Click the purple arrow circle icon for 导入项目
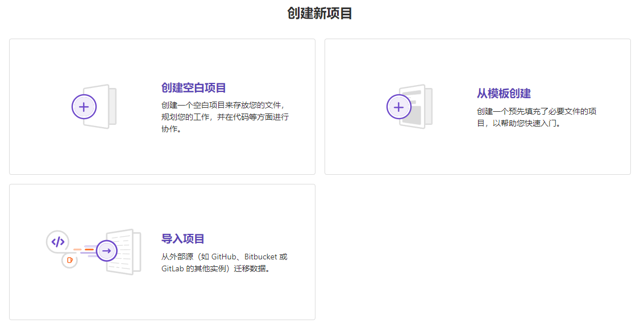This screenshot has height=336, width=644. [x=106, y=251]
